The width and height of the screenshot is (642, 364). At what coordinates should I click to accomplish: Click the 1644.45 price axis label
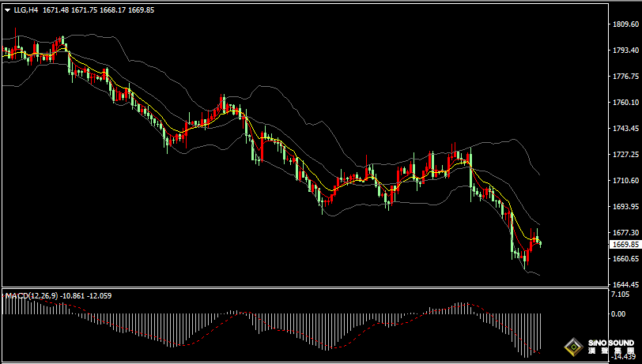[625, 284]
